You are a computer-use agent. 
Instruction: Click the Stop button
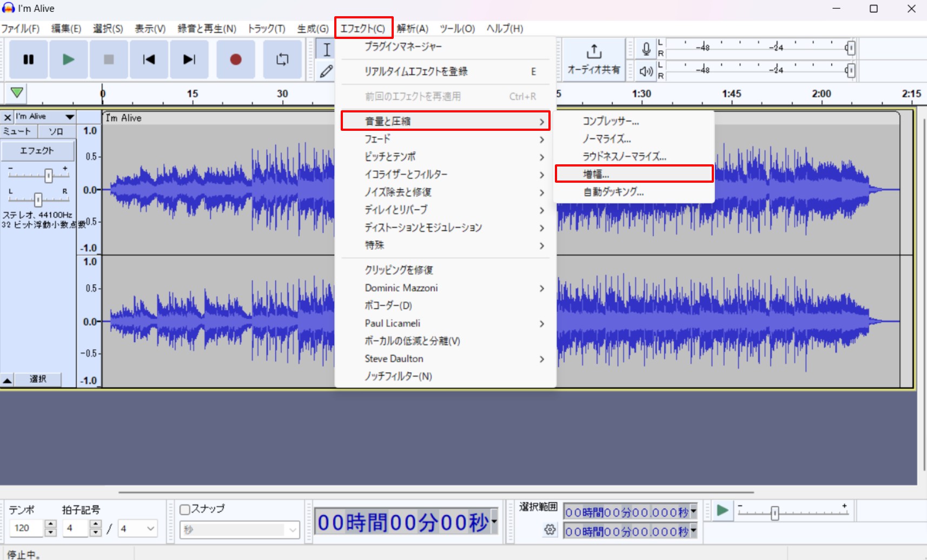click(109, 59)
